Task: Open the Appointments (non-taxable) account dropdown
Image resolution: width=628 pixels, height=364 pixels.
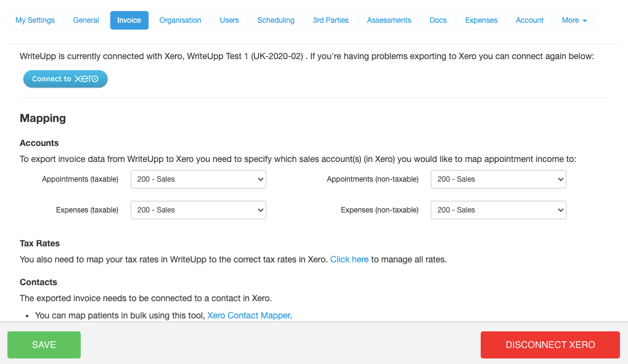Action: (498, 179)
